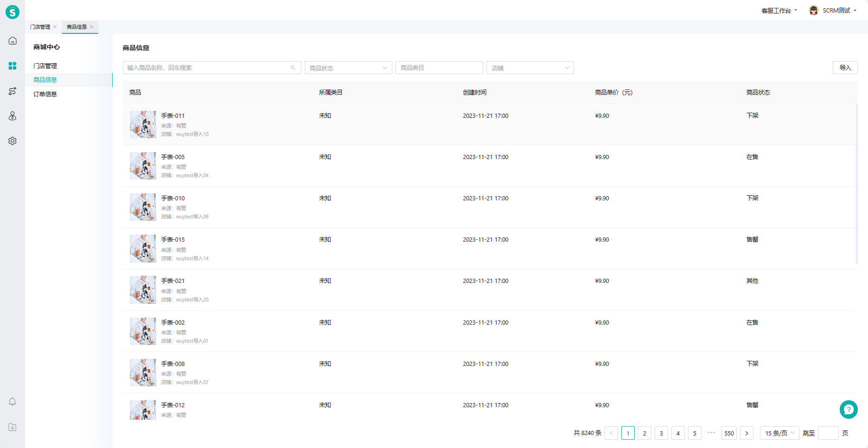This screenshot has width=868, height=448.
Task: Close the 门店管理 tab
Action: tap(55, 26)
